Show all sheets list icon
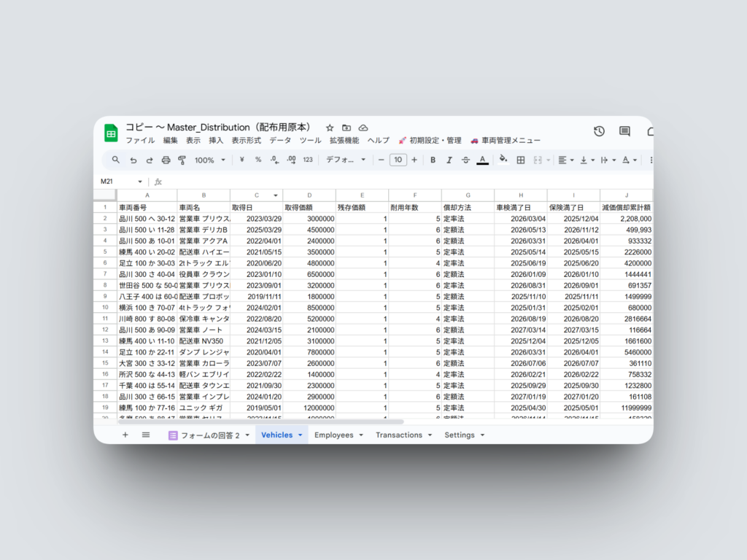Viewport: 747px width, 560px height. point(146,435)
